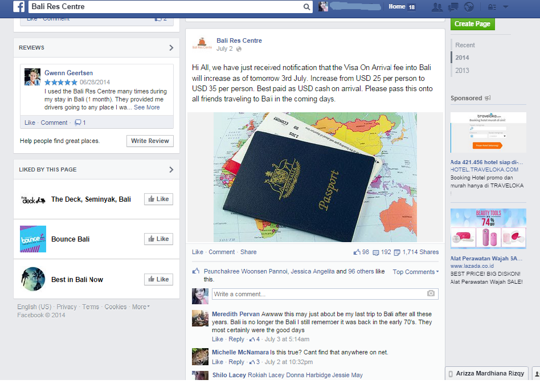Open Shilo Lacey's profile link
This screenshot has width=540, height=392.
pyautogui.click(x=229, y=375)
